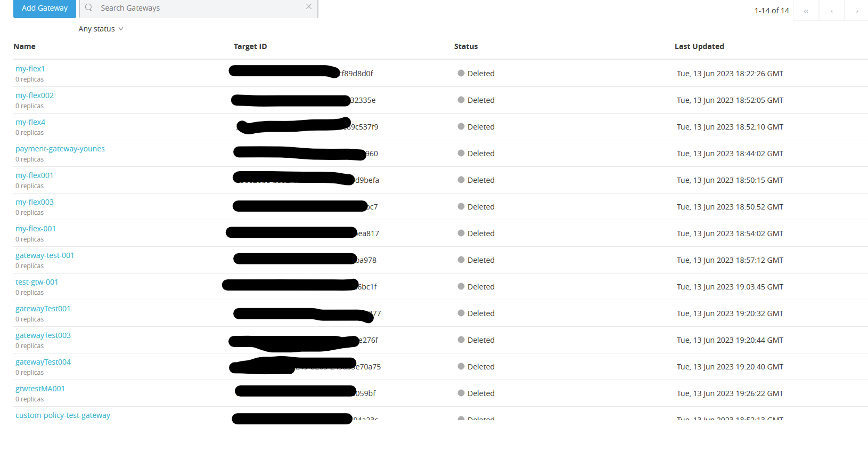868x451 pixels.
Task: Click the Status column header
Action: click(x=465, y=46)
